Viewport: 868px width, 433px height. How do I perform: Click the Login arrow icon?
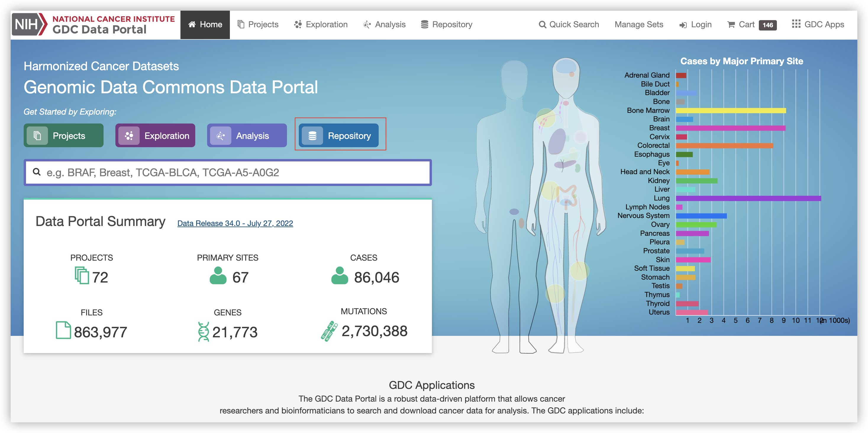tap(683, 25)
